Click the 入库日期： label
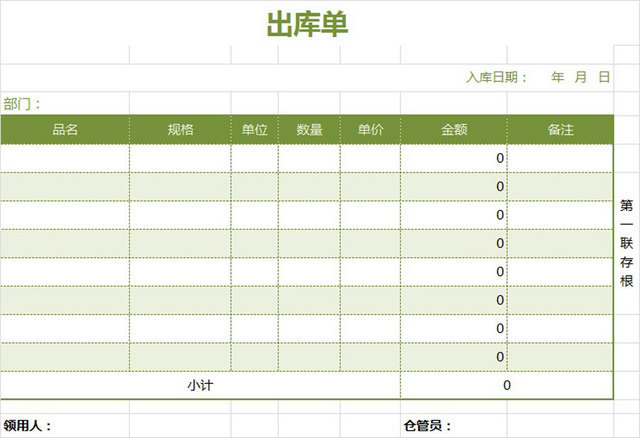640x438 pixels. (497, 77)
